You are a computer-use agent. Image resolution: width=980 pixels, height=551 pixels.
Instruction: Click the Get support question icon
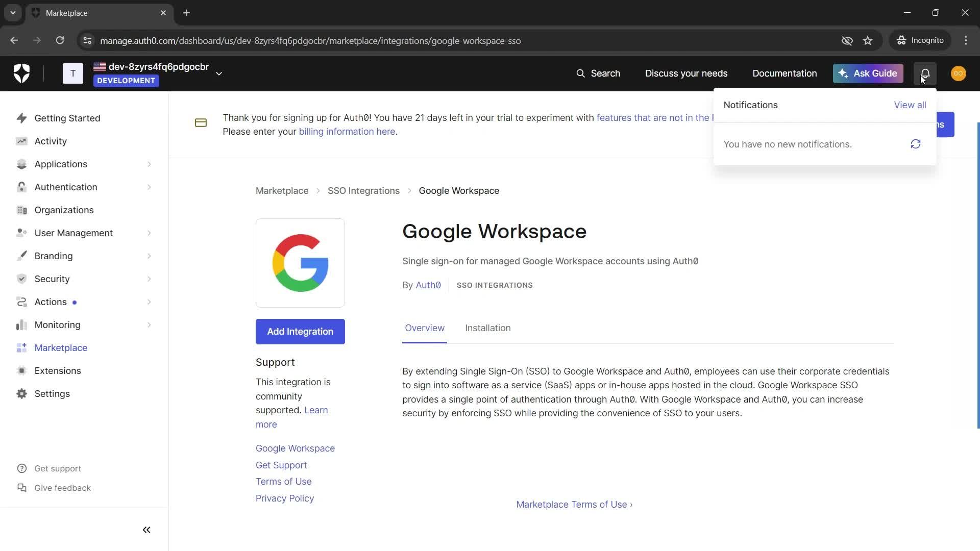click(x=22, y=468)
